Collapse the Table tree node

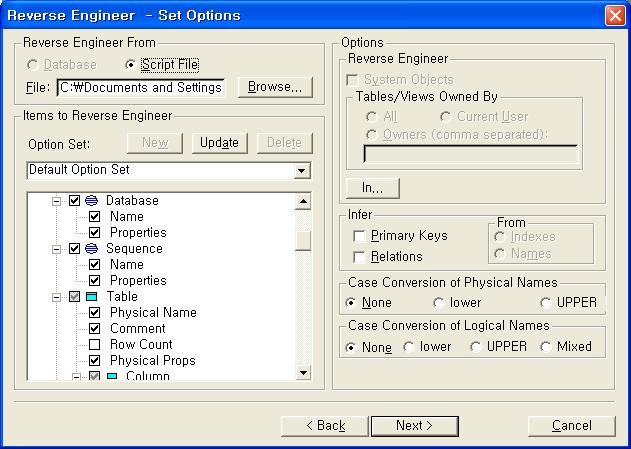pos(57,297)
